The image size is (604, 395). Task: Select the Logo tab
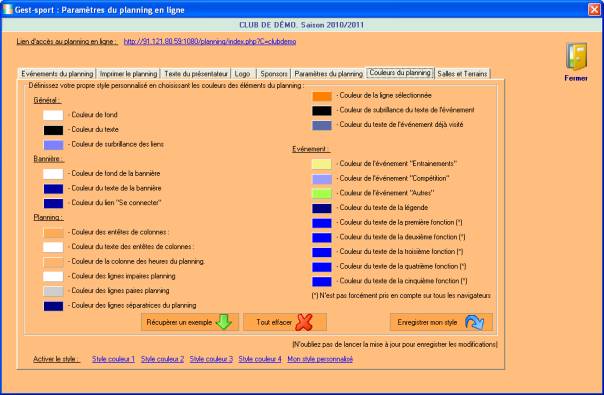tap(243, 74)
